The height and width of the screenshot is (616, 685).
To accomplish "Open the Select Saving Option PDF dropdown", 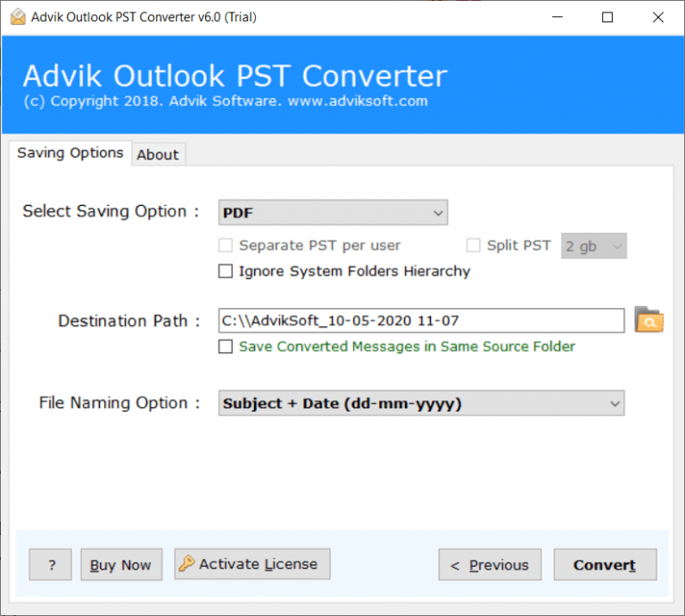I will coord(333,212).
